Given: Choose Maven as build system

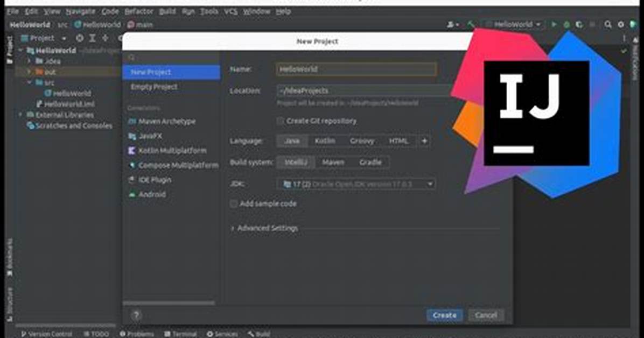Looking at the screenshot, I should pos(333,162).
